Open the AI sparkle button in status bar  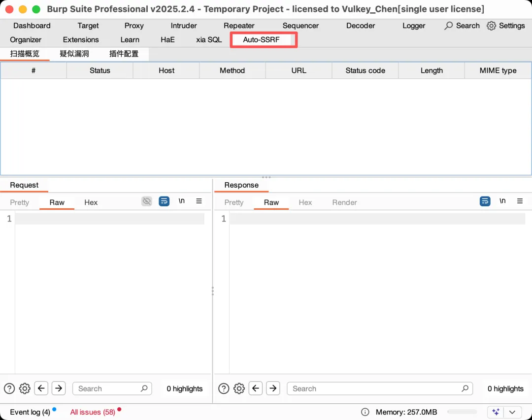click(x=496, y=412)
